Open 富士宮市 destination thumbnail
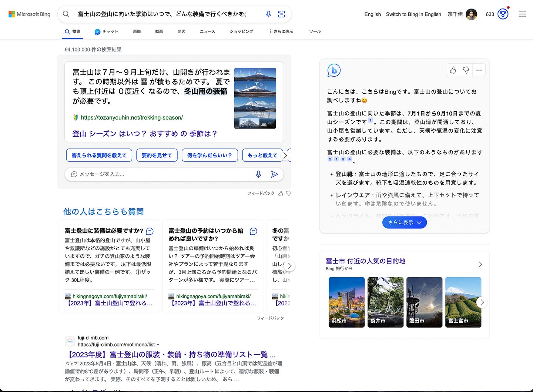 pos(463,302)
